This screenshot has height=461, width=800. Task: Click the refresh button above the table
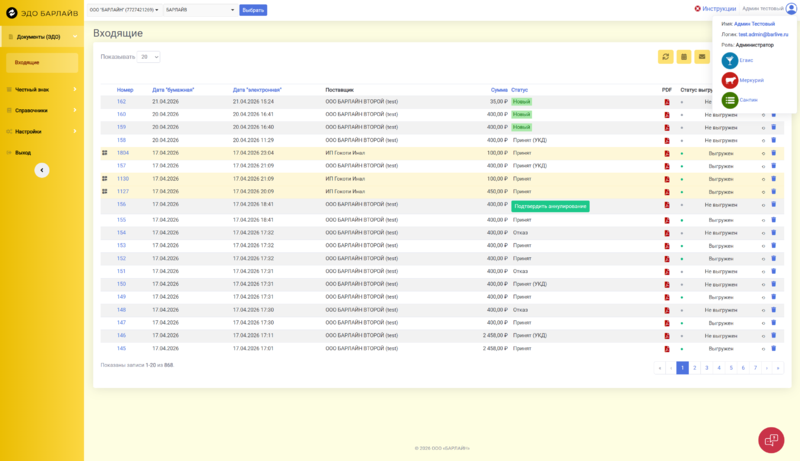pyautogui.click(x=665, y=57)
